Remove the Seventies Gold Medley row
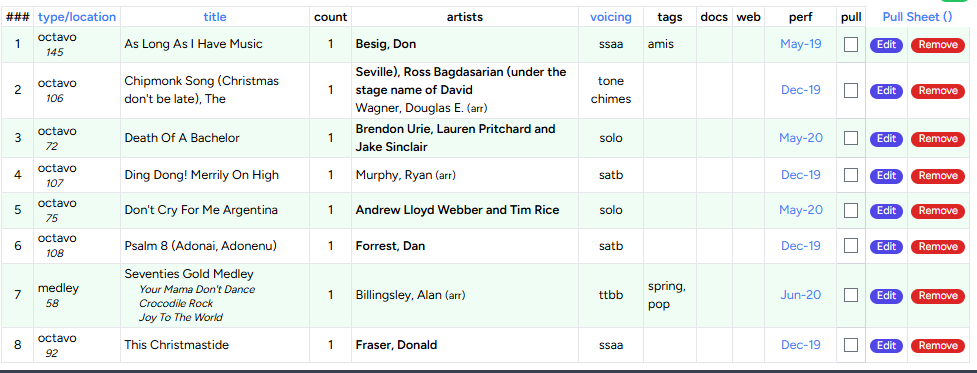 (x=938, y=296)
